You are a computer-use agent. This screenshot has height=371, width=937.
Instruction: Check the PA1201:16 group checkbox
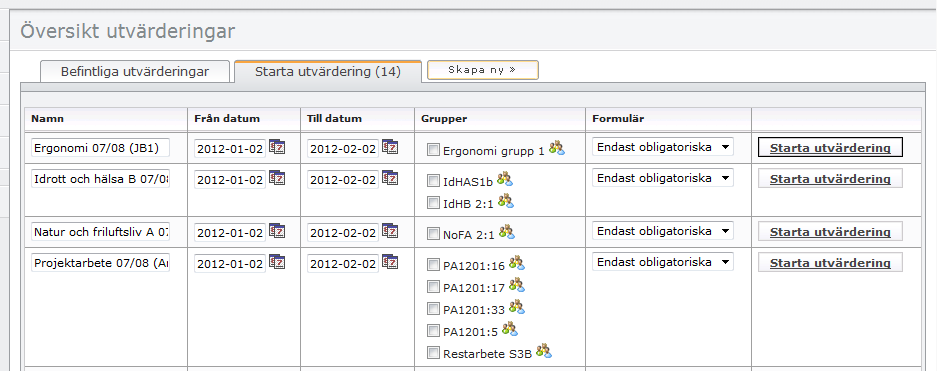(x=433, y=265)
